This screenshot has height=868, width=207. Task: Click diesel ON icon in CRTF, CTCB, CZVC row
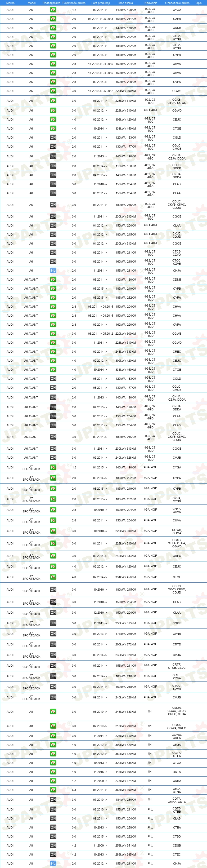(x=53, y=666)
